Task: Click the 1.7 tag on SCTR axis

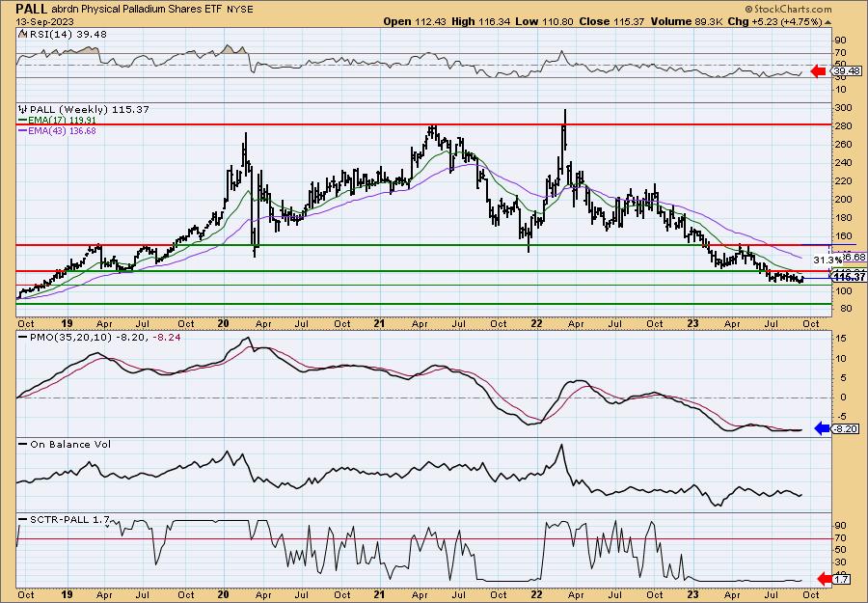Action: (x=843, y=580)
